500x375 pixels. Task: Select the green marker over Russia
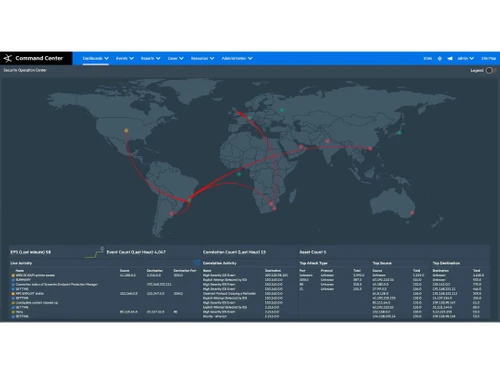tap(282, 110)
